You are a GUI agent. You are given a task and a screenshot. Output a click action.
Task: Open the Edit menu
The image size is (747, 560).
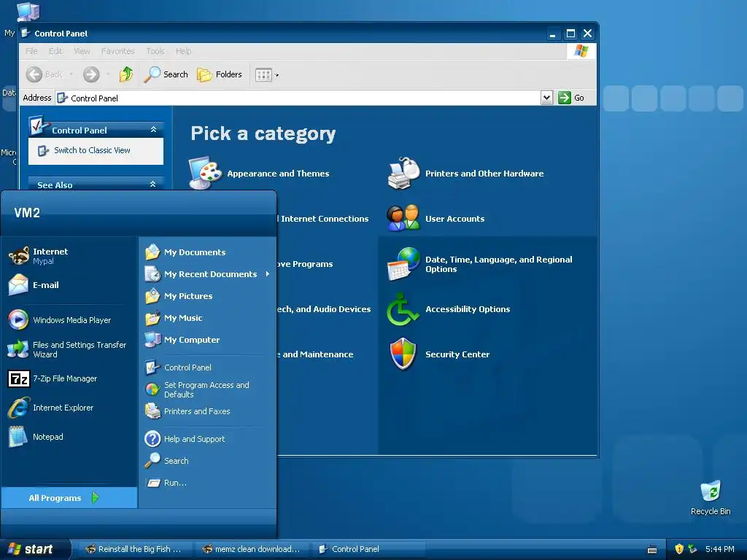pyautogui.click(x=55, y=51)
